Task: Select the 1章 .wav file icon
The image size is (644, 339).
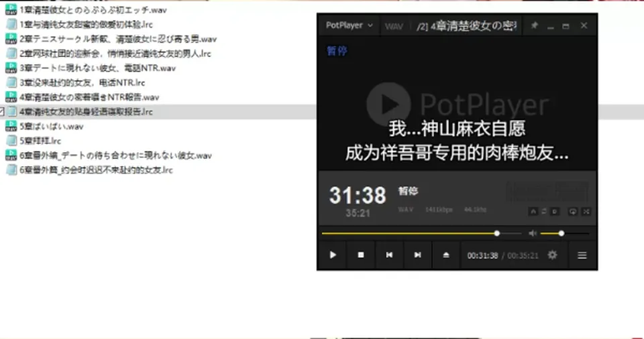Action: (11, 10)
